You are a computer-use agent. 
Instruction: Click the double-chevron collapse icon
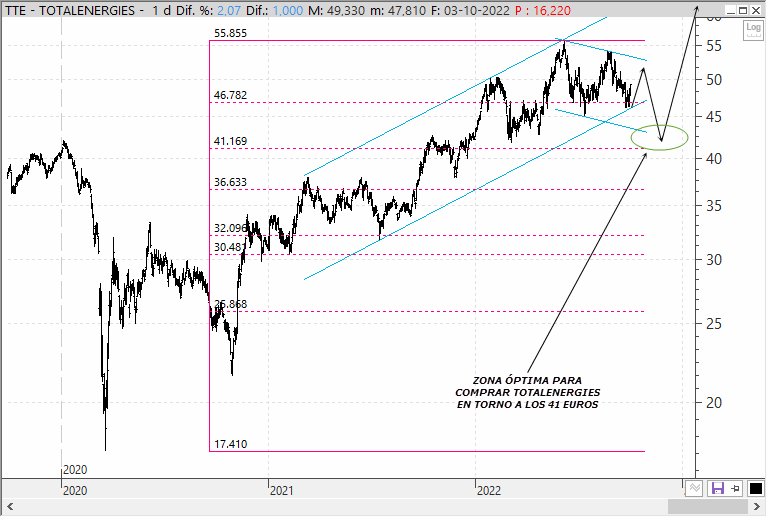694,488
